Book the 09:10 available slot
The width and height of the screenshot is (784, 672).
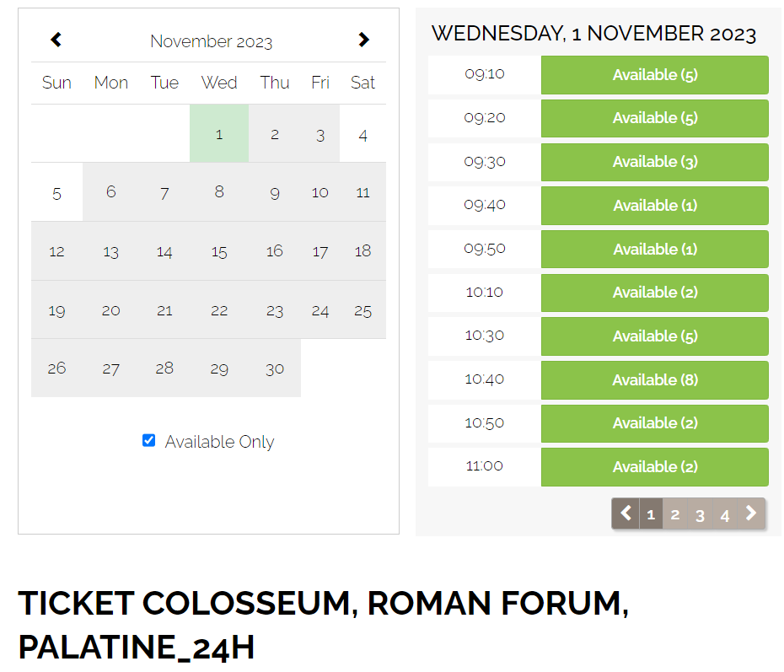(x=654, y=74)
